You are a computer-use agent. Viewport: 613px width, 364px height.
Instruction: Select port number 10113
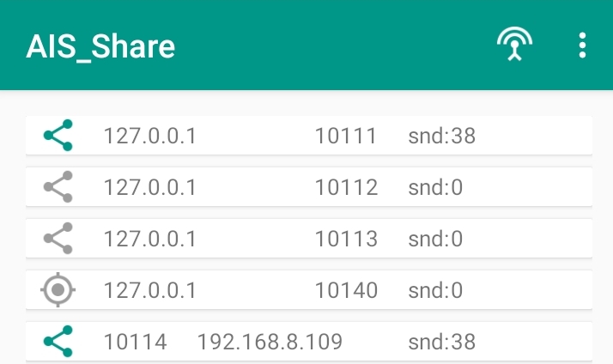tap(346, 239)
